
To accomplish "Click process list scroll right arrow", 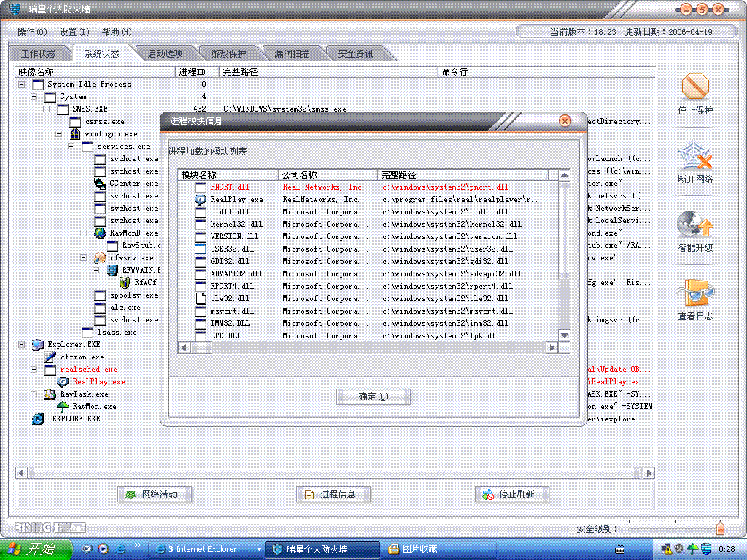I will point(649,472).
